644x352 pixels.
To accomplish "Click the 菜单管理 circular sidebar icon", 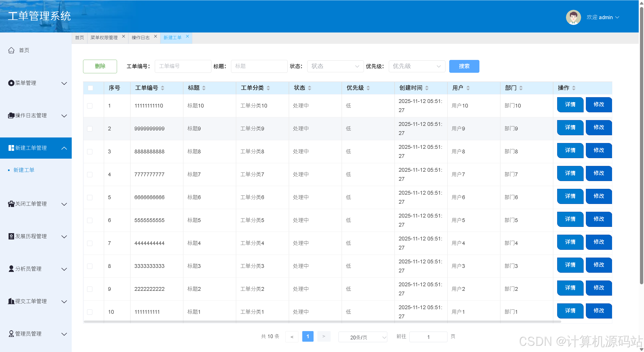I will (x=11, y=83).
